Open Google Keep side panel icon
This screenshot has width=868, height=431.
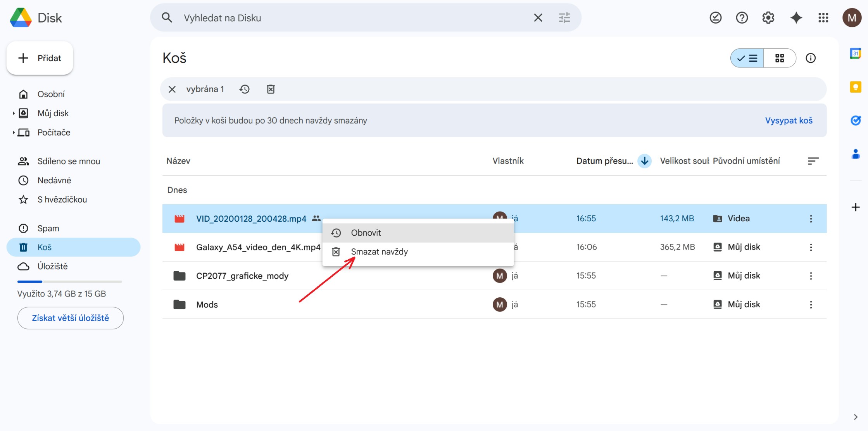(855, 87)
